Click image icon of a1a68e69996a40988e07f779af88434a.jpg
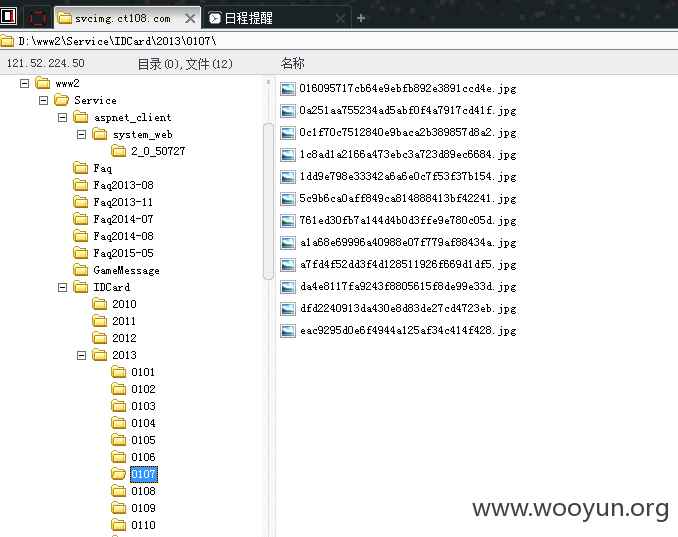The height and width of the screenshot is (537, 678). pyautogui.click(x=288, y=243)
